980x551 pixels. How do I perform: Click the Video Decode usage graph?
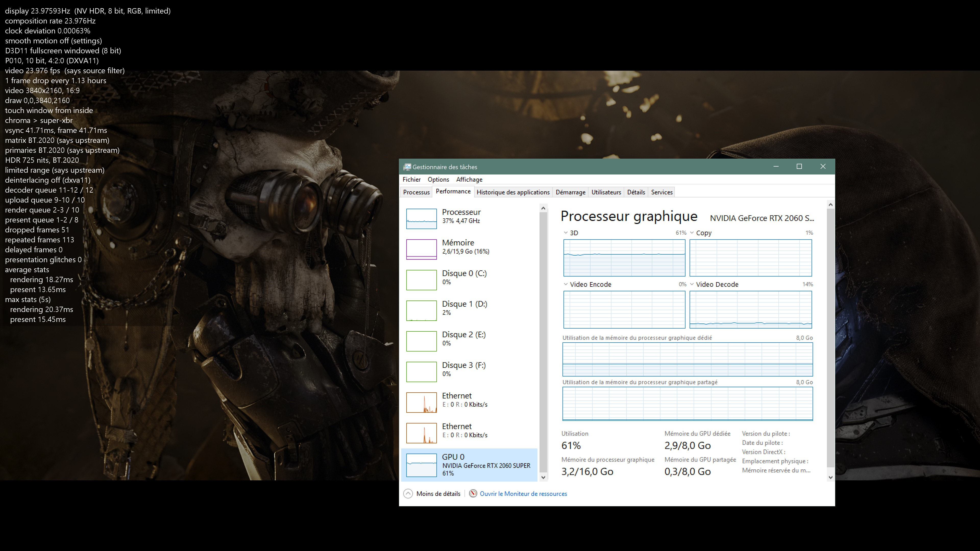[751, 309]
